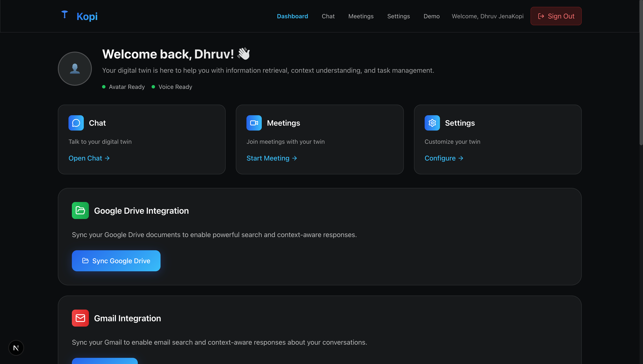This screenshot has width=643, height=364.
Task: Go to Chat in the navigation bar
Action: [328, 16]
